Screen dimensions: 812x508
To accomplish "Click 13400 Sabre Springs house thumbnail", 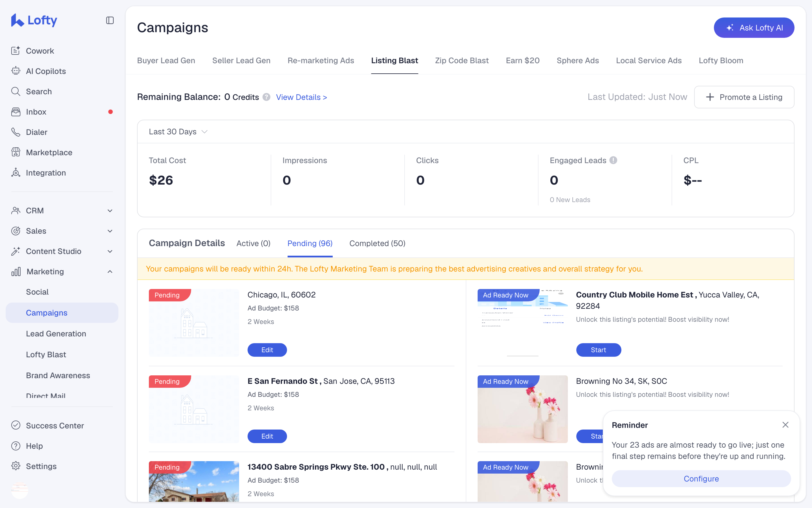I will (194, 481).
